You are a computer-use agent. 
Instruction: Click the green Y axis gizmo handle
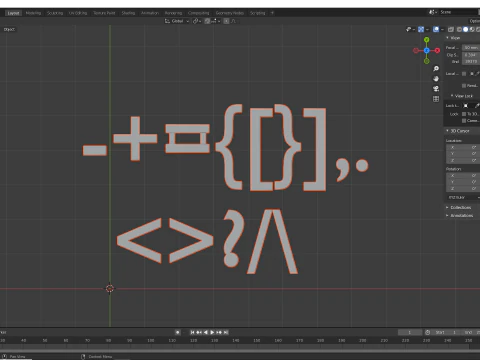427,40
